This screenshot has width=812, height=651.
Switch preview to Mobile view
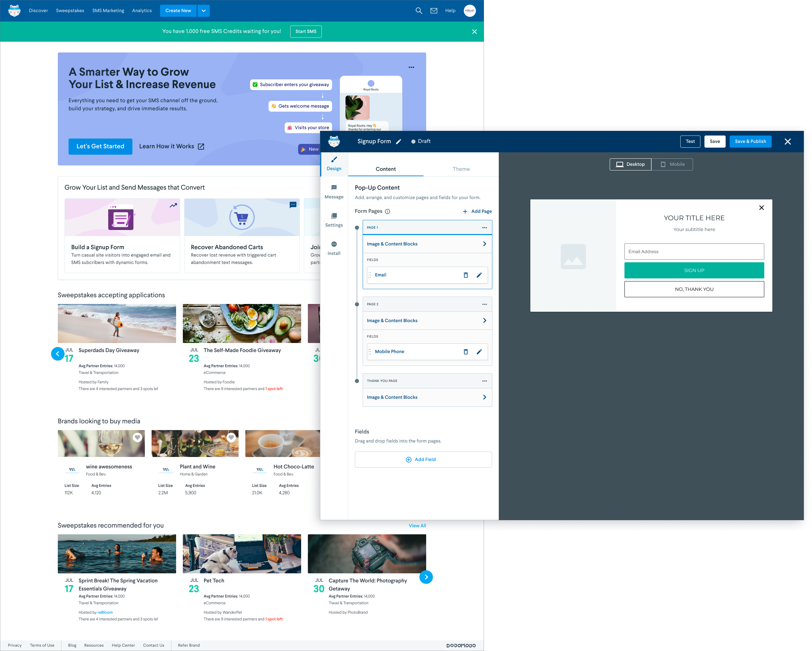(672, 164)
